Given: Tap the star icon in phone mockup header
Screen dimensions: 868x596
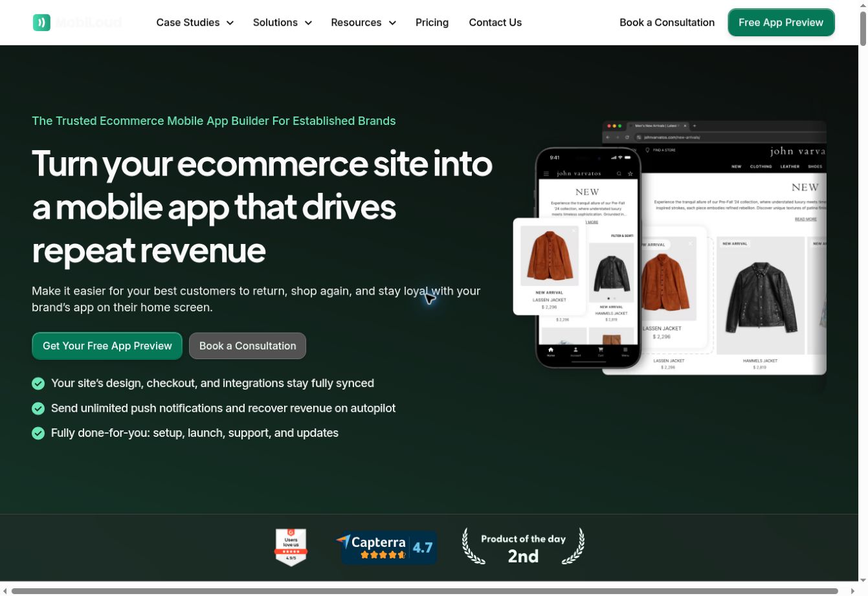Looking at the screenshot, I should (630, 173).
